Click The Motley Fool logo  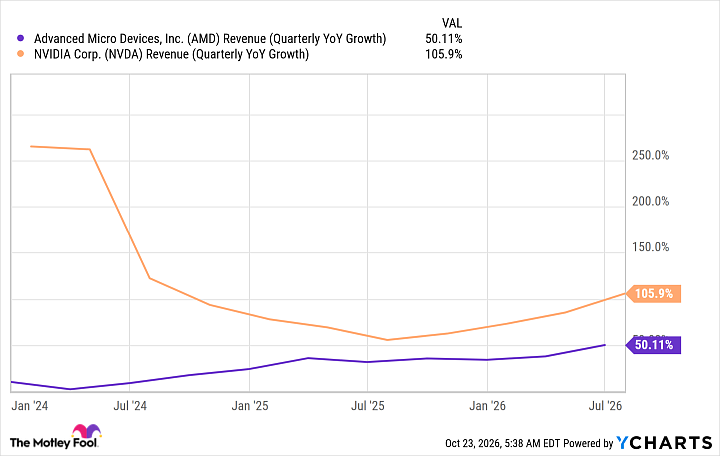pos(55,437)
